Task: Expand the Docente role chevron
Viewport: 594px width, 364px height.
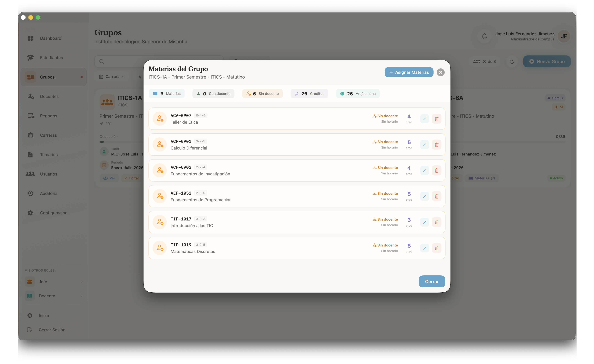Action: [82, 296]
